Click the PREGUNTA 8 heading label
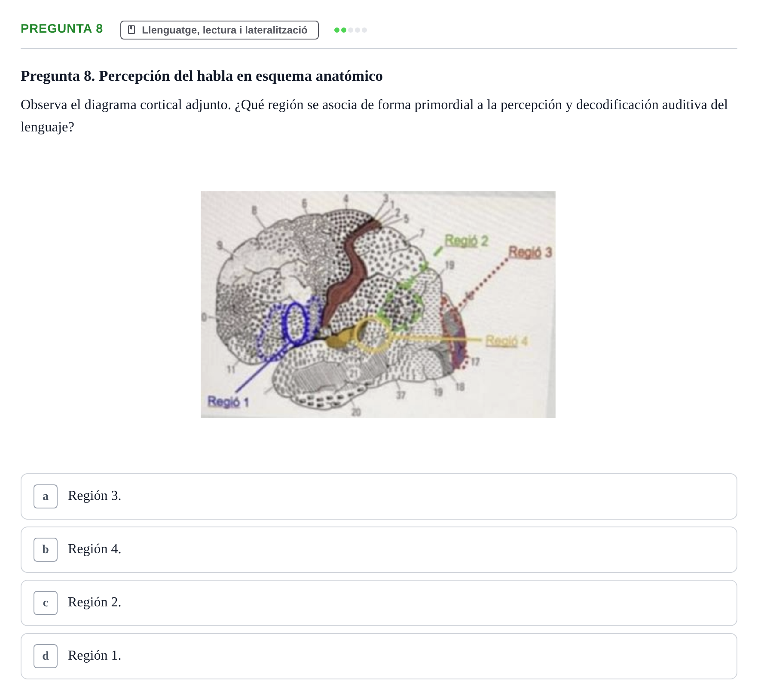The width and height of the screenshot is (758, 700). point(62,29)
